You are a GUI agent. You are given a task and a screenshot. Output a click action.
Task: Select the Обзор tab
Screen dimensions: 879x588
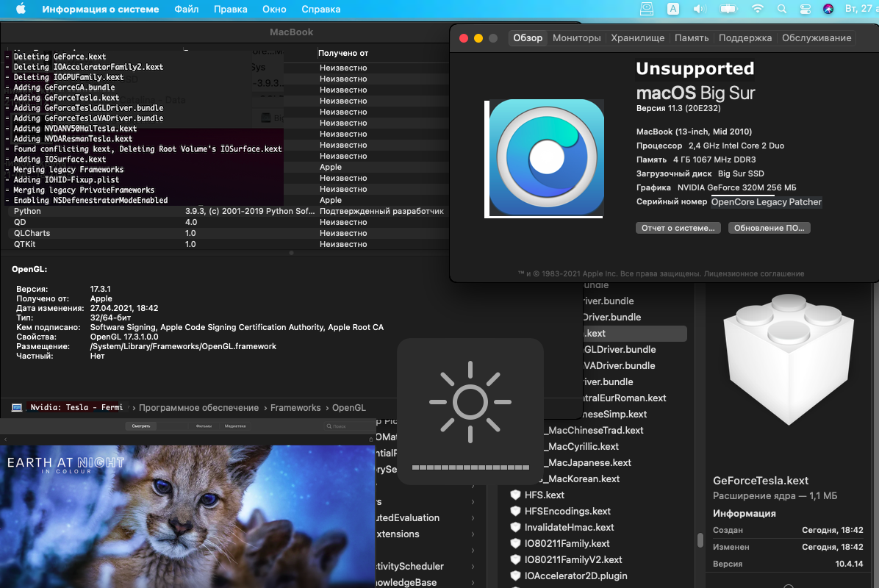528,38
